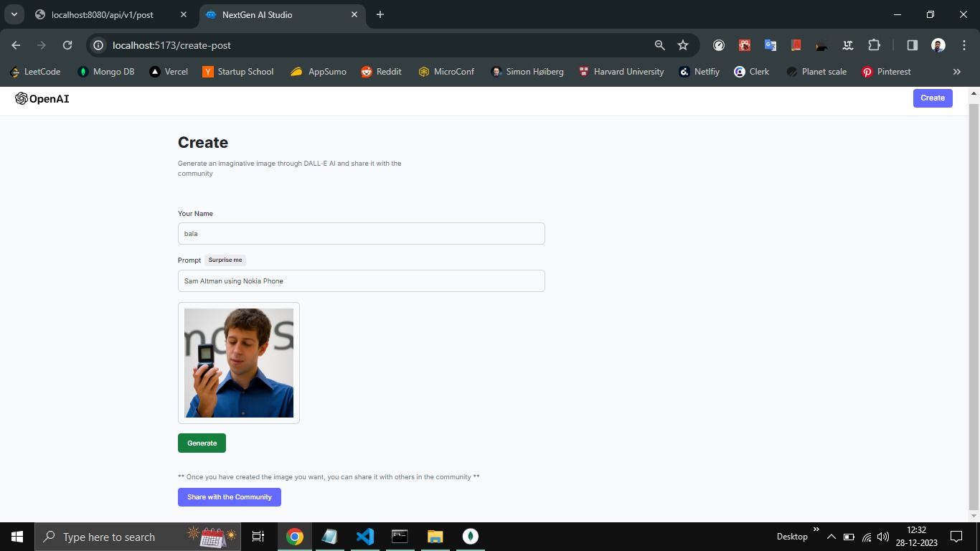Open the MicroConf bookmark
Image resolution: width=980 pixels, height=551 pixels.
pyautogui.click(x=446, y=72)
